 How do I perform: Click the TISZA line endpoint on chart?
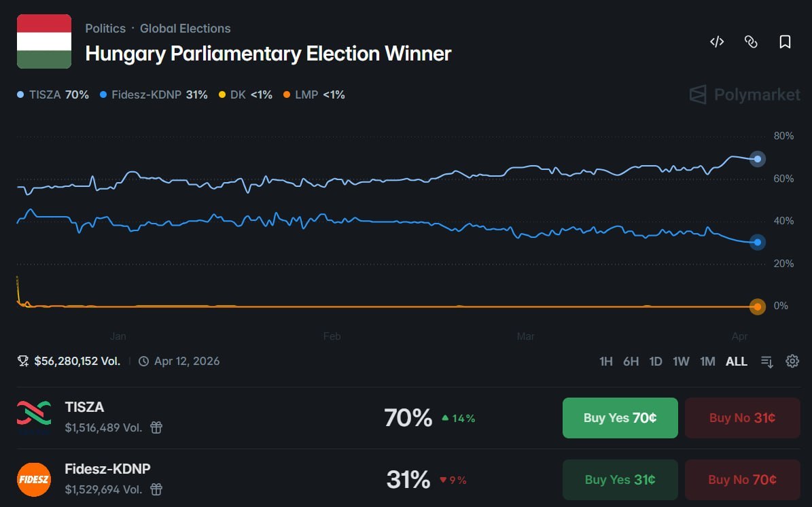tap(758, 159)
